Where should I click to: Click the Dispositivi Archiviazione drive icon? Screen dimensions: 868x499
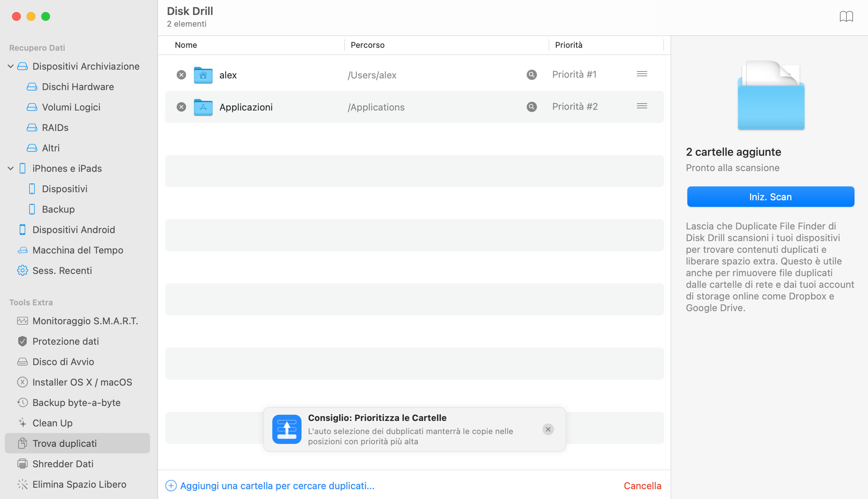tap(23, 66)
